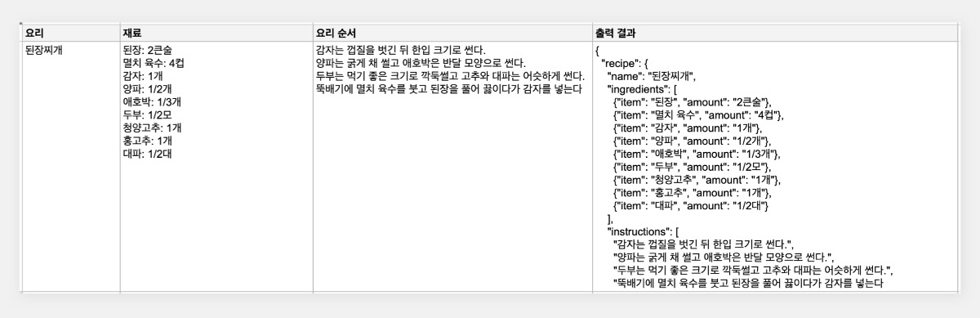This screenshot has height=318, width=980.
Task: Click the JSON item line for 두부 1/2모
Action: point(692,167)
